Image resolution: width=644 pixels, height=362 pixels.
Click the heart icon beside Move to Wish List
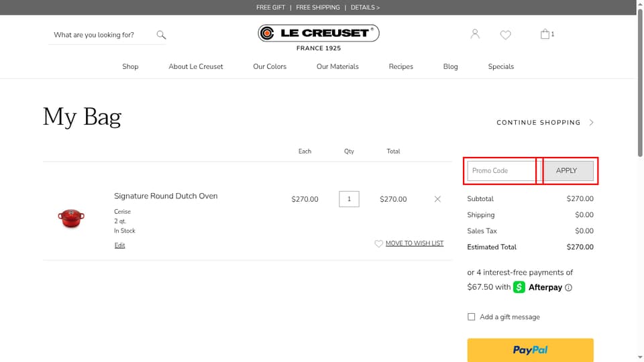pyautogui.click(x=378, y=243)
